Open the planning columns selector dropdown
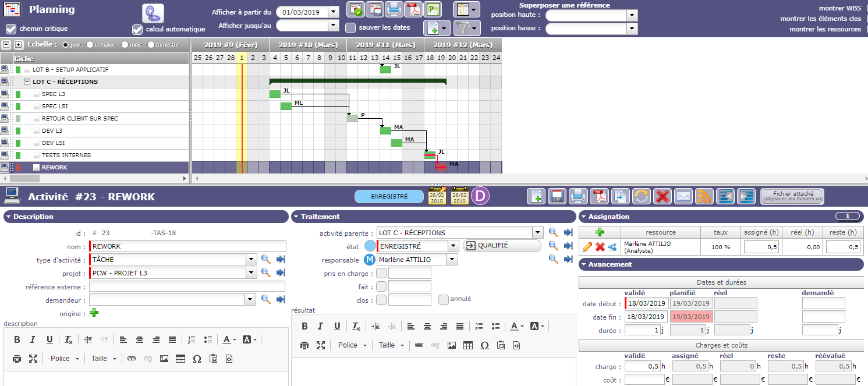Viewport: 868px width, 386px height. click(x=466, y=9)
